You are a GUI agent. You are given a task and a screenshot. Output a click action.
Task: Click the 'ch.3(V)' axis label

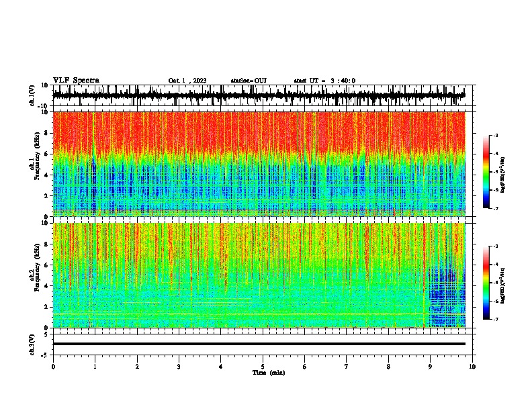(x=32, y=345)
